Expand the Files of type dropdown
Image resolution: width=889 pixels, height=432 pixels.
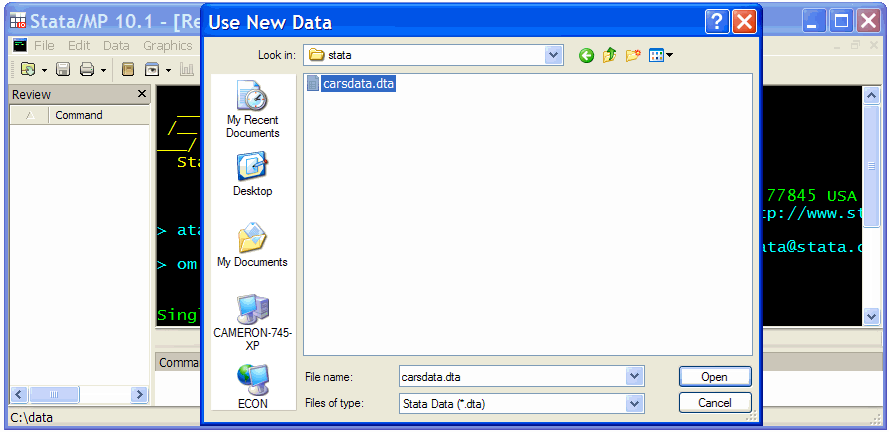point(634,404)
